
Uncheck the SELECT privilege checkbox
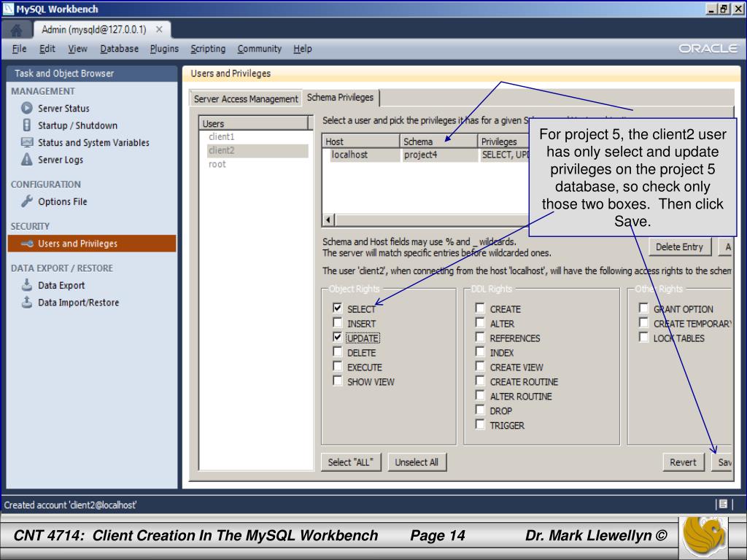tap(337, 308)
